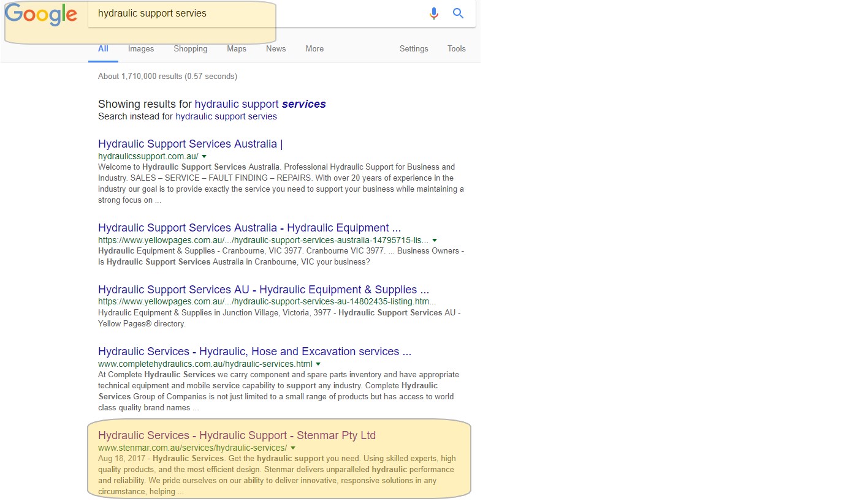Expand dropdown arrow next to stenmar.com.au URL
The image size is (868, 504).
(293, 448)
